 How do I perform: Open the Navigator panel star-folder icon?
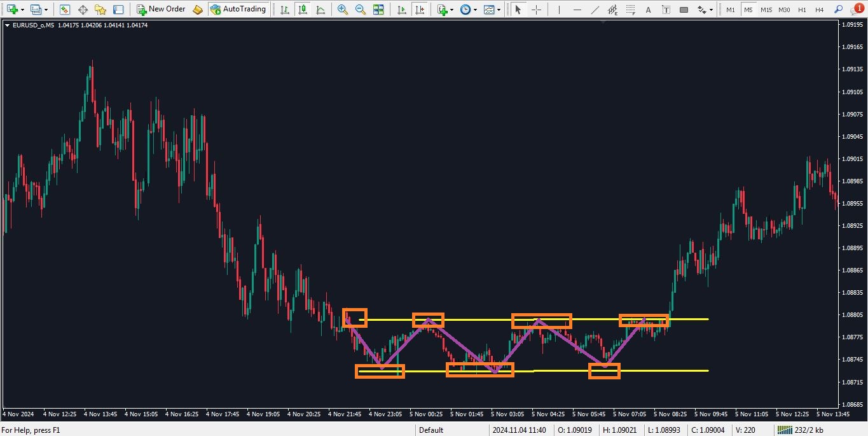pyautogui.click(x=100, y=10)
